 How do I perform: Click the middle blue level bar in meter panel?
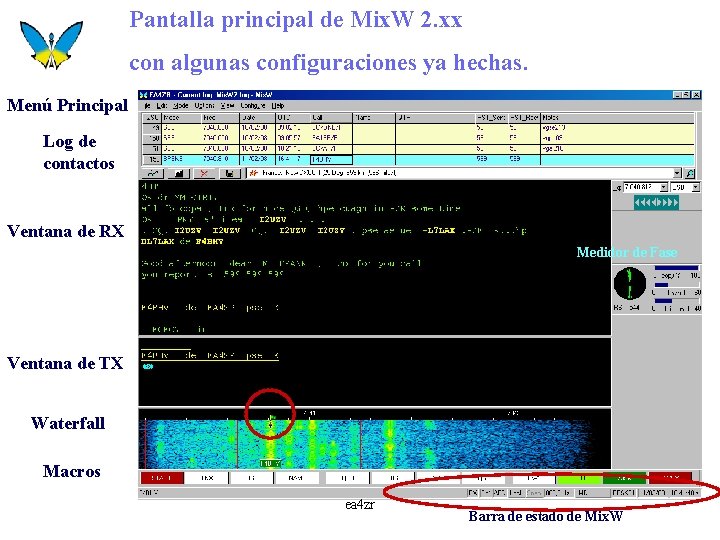click(x=661, y=285)
